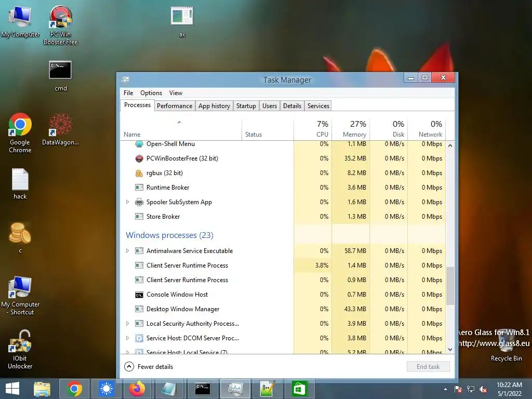
Task: Open the Windows Store taskbar icon
Action: pos(299,389)
